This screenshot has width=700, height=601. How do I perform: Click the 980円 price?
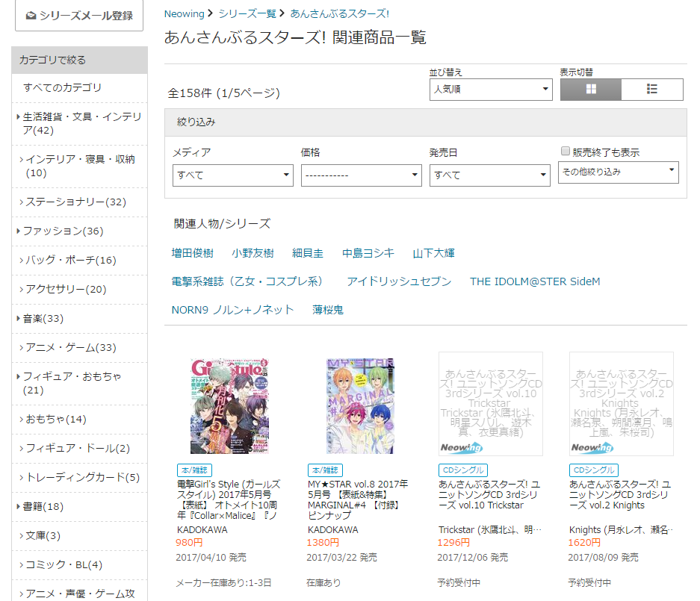point(189,543)
